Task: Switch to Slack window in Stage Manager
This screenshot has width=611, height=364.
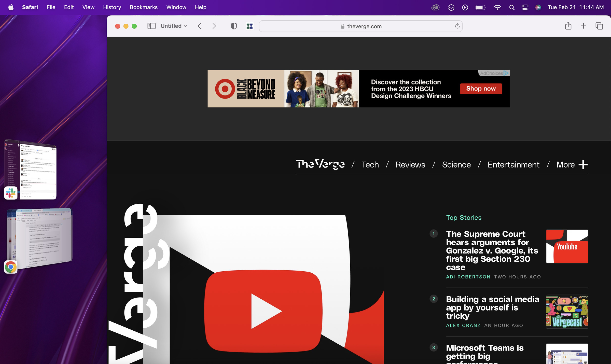Action: [x=31, y=169]
